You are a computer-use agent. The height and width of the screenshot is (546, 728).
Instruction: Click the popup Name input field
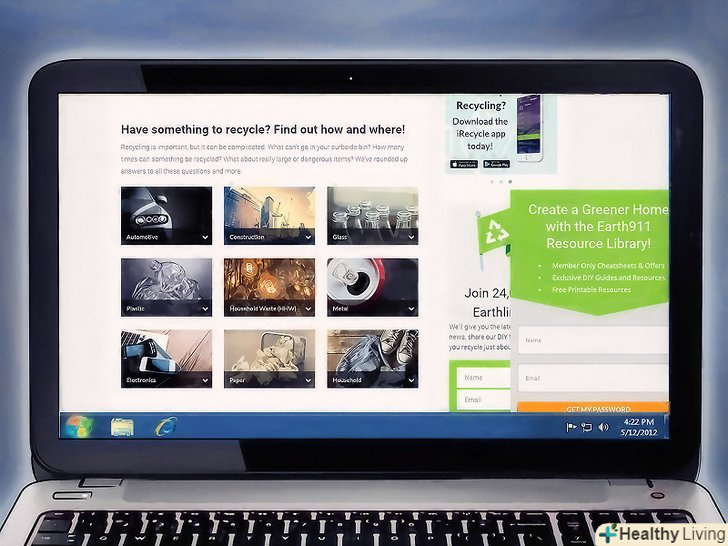[593, 340]
